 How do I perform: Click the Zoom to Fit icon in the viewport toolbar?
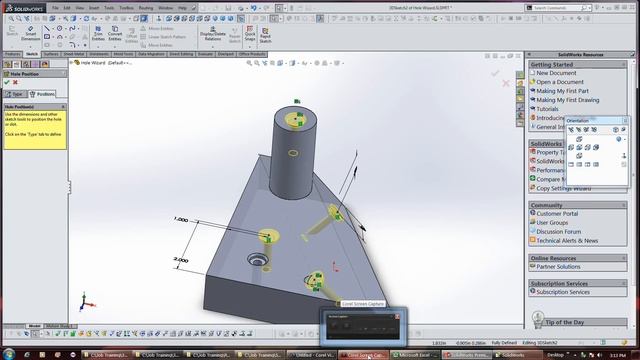[x=249, y=63]
